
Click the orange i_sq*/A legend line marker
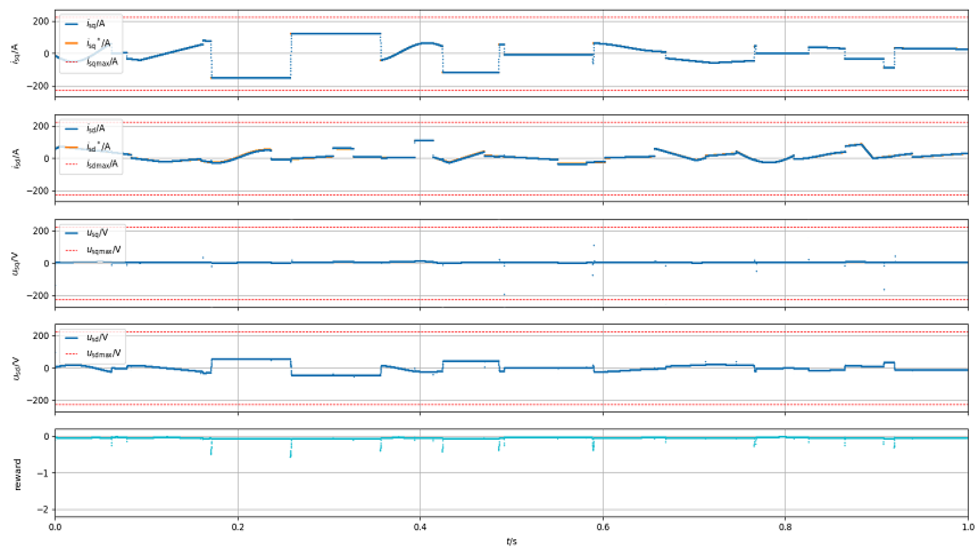point(72,43)
